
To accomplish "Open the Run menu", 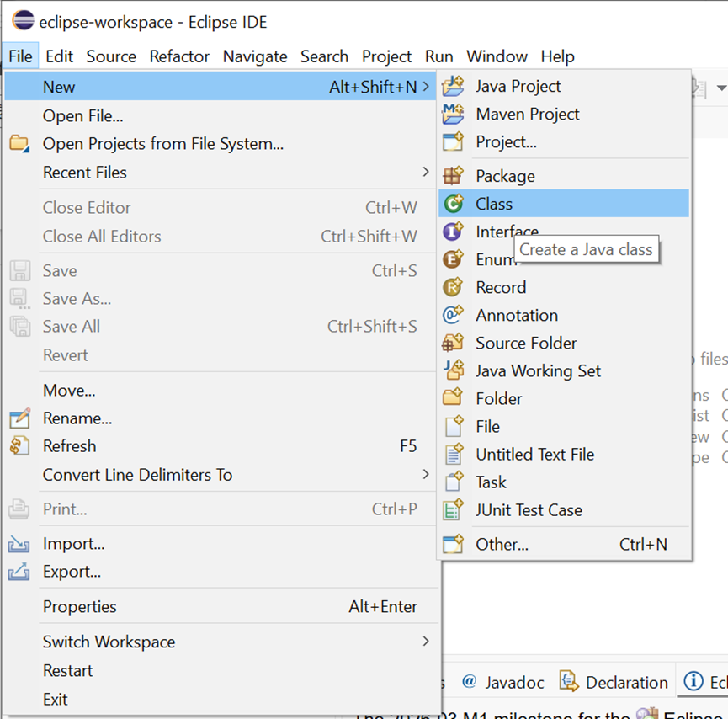I will [438, 56].
